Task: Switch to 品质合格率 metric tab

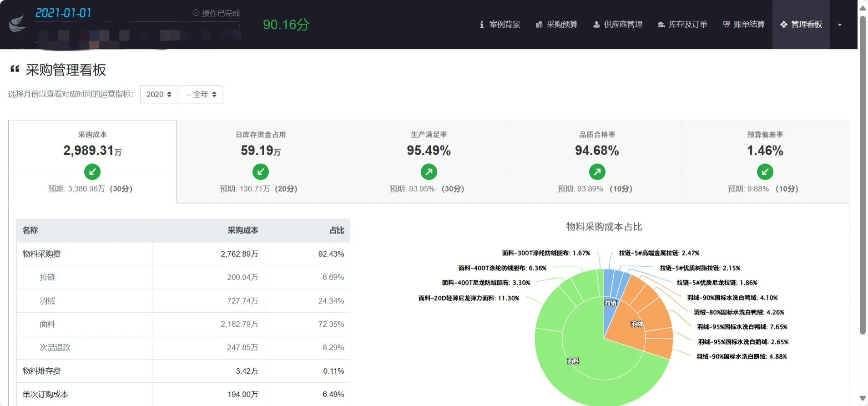Action: [x=597, y=162]
